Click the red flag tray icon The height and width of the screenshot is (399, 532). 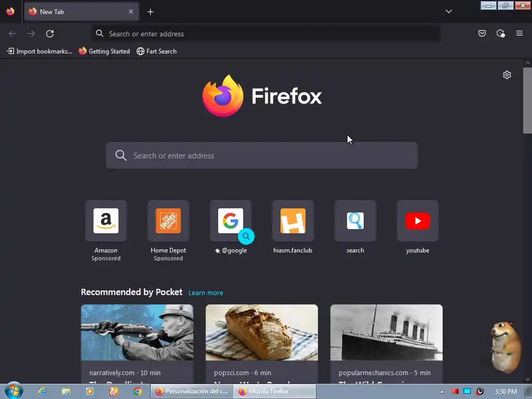click(455, 392)
